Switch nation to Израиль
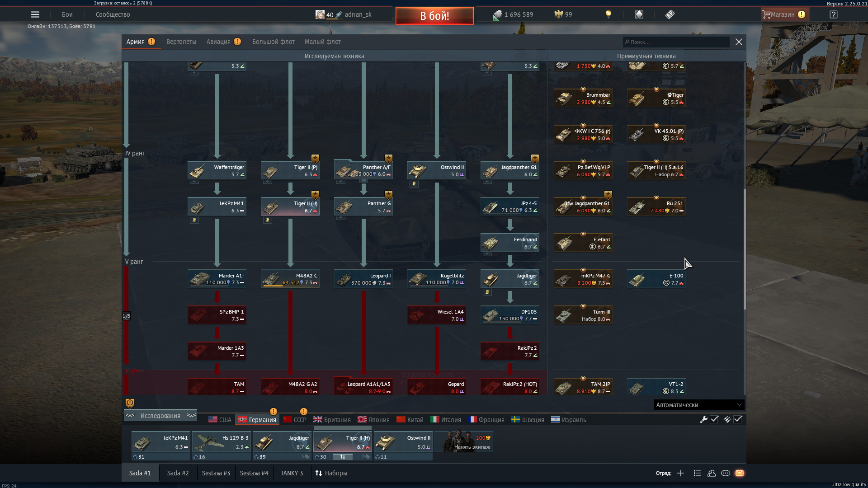Viewport: 868px width, 488px height. tap(569, 420)
